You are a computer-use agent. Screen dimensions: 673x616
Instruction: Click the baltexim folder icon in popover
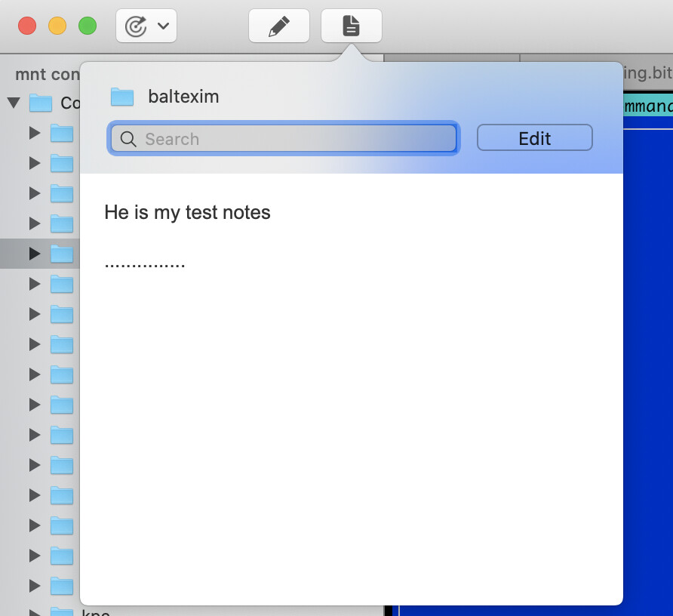(x=121, y=97)
